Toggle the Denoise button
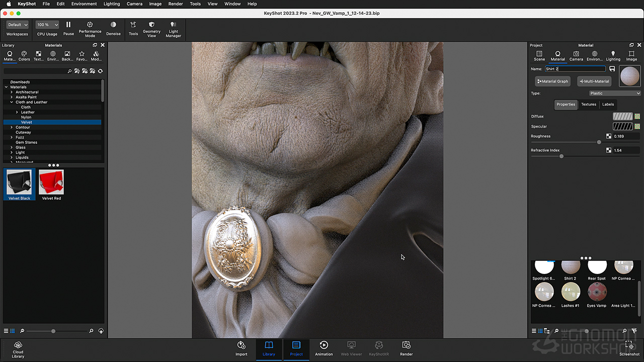644x362 pixels. point(113,25)
